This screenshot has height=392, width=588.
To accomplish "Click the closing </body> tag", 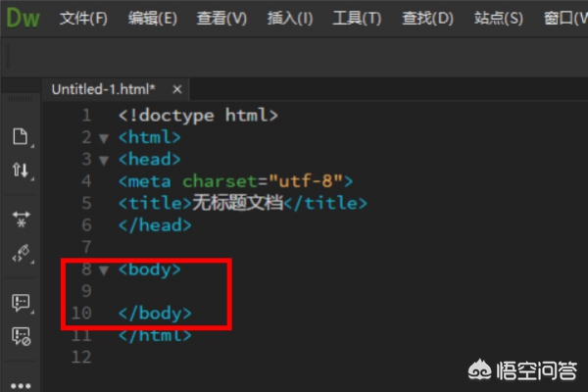I will 155,314.
